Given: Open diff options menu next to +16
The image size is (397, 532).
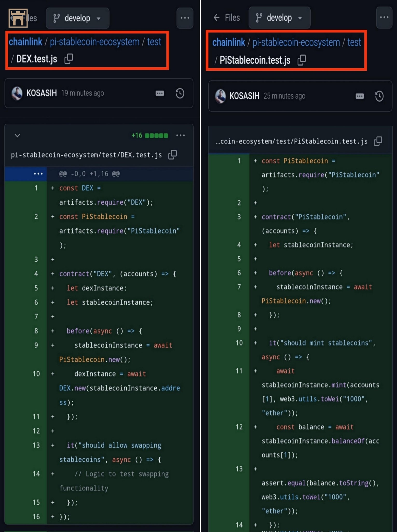Looking at the screenshot, I should pyautogui.click(x=180, y=135).
